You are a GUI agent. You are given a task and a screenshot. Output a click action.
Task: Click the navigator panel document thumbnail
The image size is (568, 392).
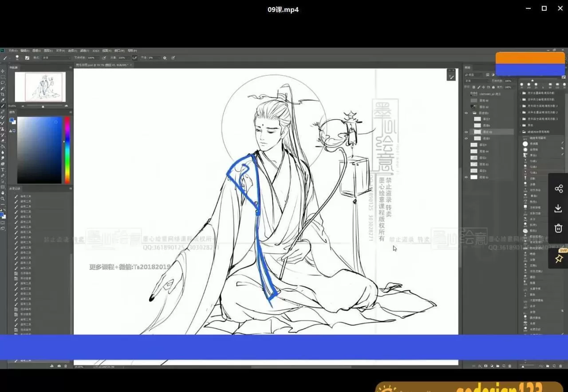pos(40,87)
